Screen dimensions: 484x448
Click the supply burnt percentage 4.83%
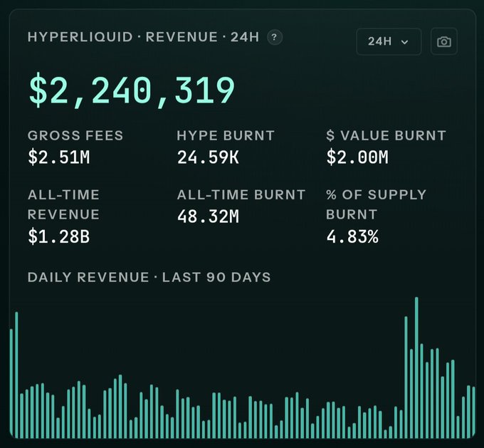pyautogui.click(x=352, y=236)
